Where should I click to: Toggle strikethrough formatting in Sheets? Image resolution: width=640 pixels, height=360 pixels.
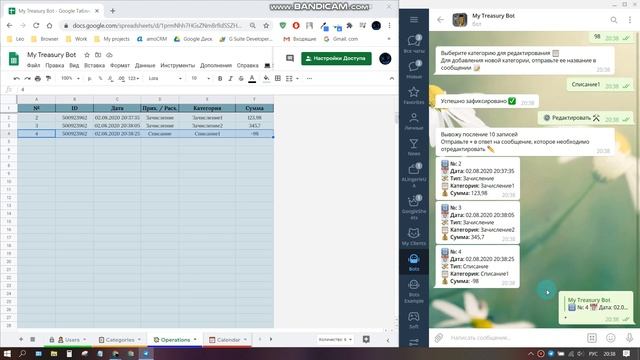(x=241, y=78)
